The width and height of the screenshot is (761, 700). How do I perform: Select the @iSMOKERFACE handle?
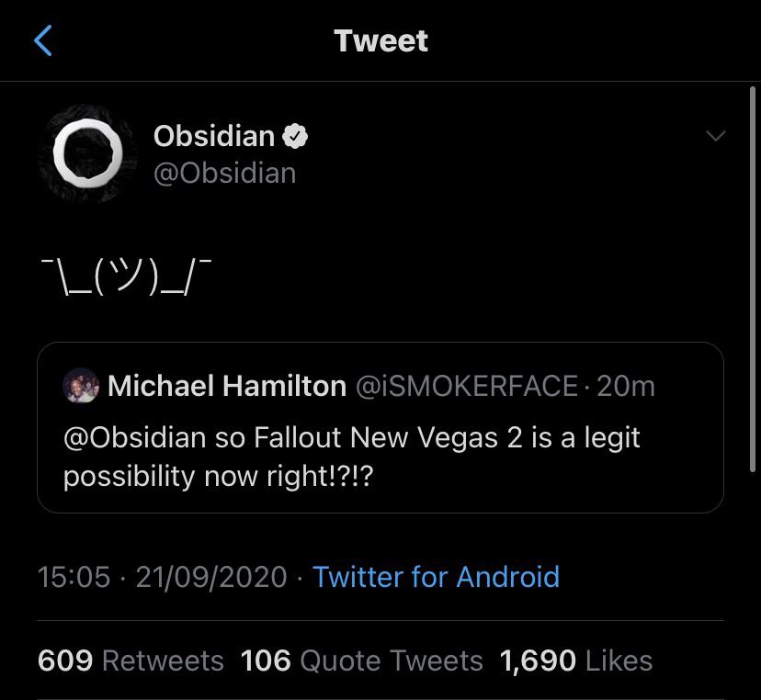click(467, 387)
